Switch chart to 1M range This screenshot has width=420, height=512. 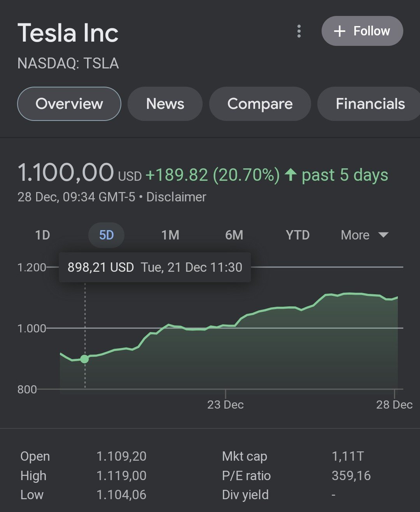click(170, 235)
